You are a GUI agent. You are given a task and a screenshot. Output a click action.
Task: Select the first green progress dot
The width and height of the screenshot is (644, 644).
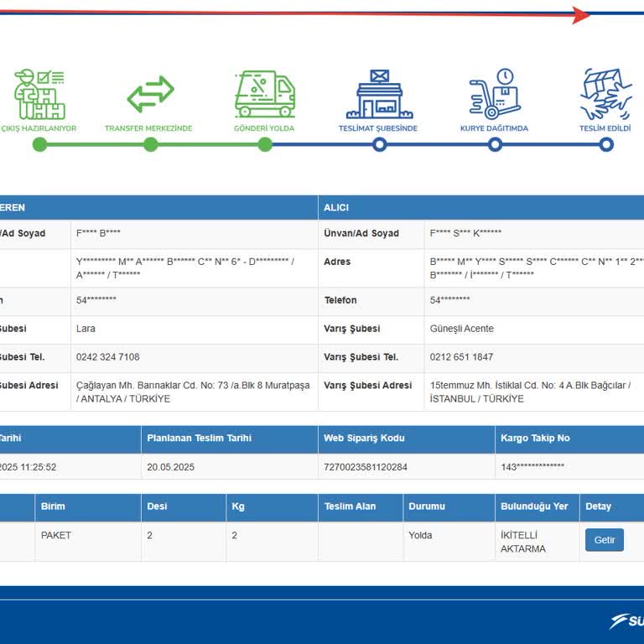(40, 144)
